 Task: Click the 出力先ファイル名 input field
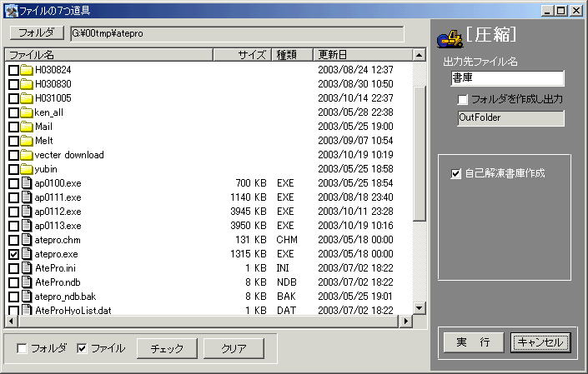tap(508, 78)
